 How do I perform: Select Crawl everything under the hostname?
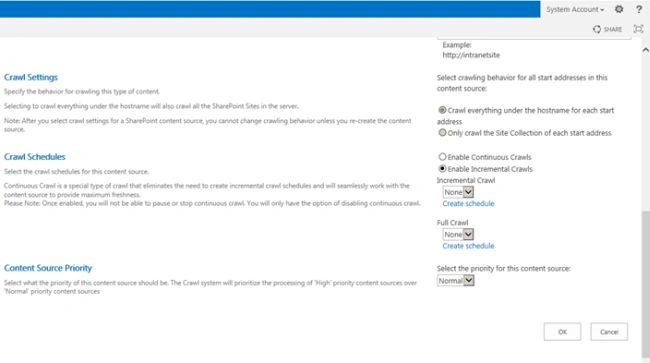coord(442,110)
